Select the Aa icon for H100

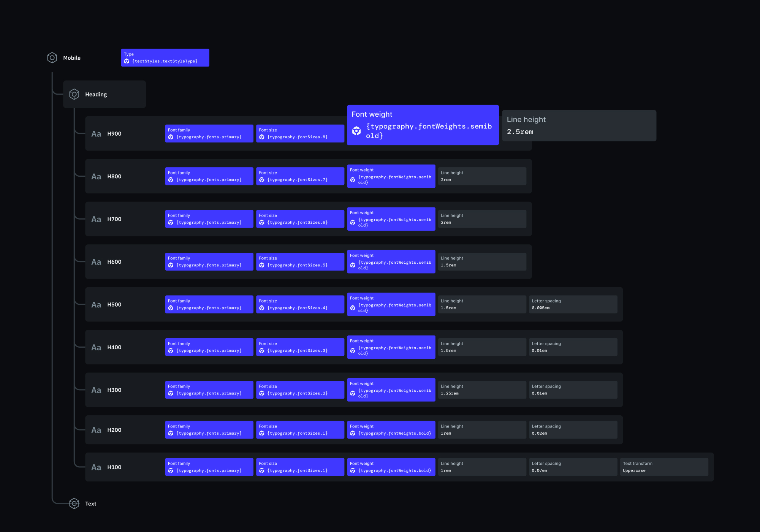pyautogui.click(x=96, y=467)
